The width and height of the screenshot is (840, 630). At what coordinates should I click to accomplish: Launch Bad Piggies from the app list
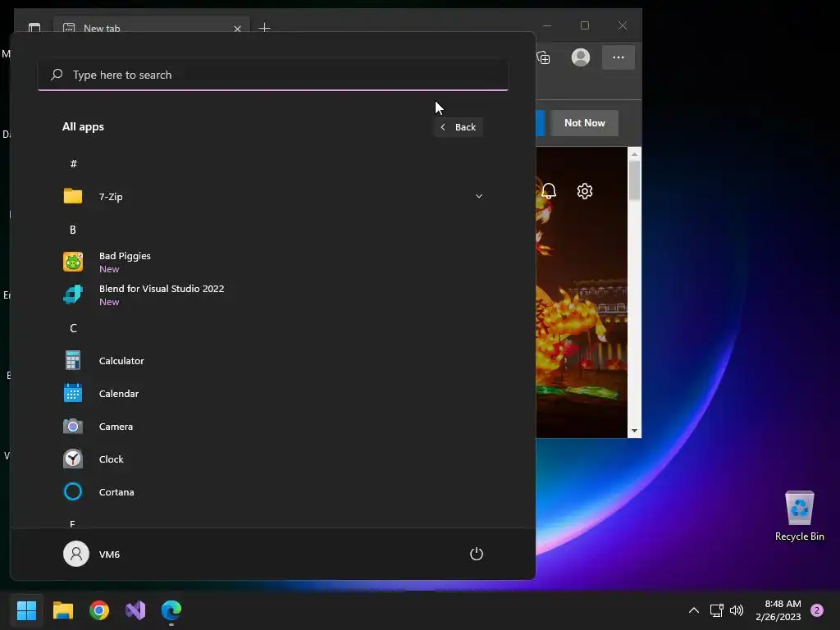[x=272, y=262]
